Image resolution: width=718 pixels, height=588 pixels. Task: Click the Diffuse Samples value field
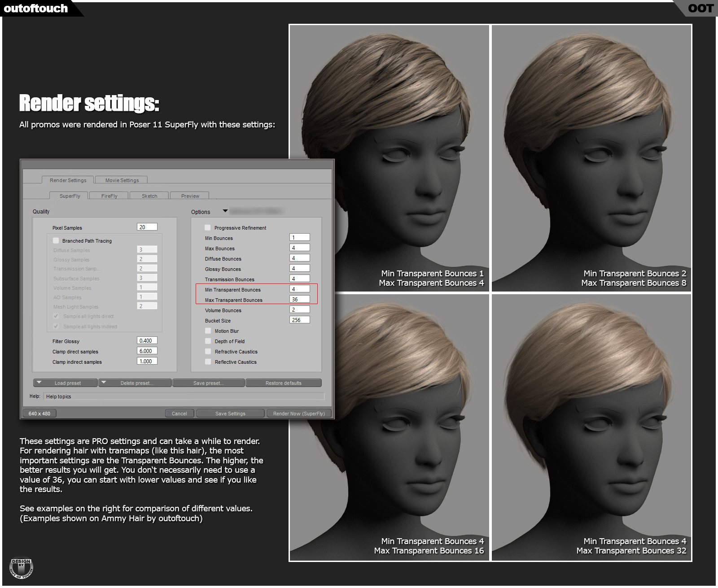tap(147, 249)
